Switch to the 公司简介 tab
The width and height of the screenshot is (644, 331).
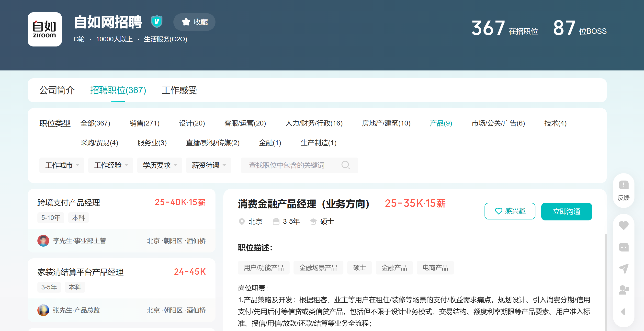pyautogui.click(x=57, y=90)
